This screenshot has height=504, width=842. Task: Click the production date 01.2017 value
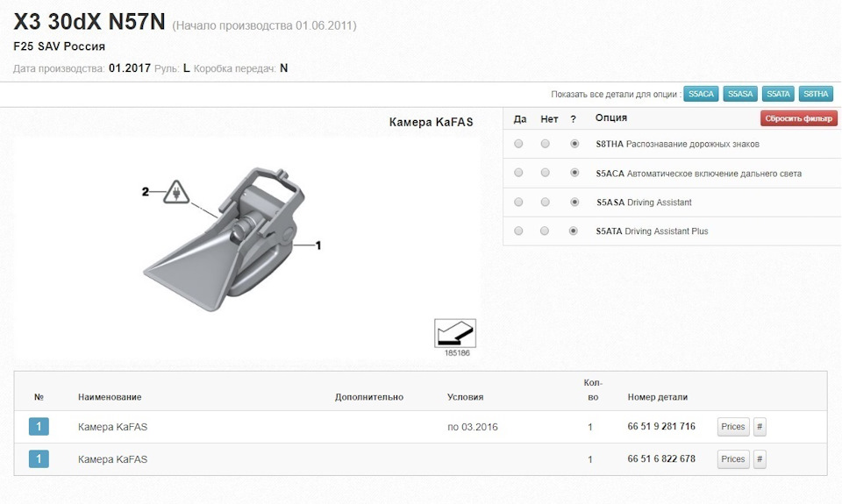(130, 68)
